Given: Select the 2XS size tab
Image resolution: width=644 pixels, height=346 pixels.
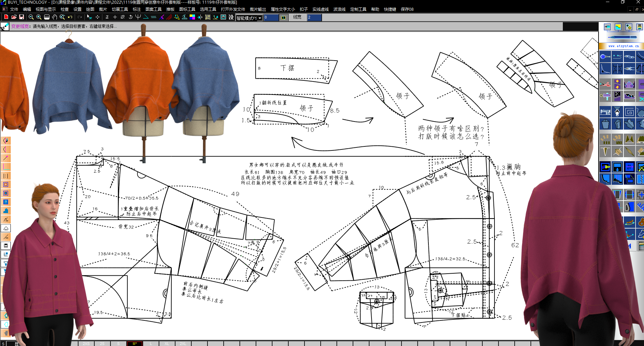Looking at the screenshot, I should click(86, 344).
